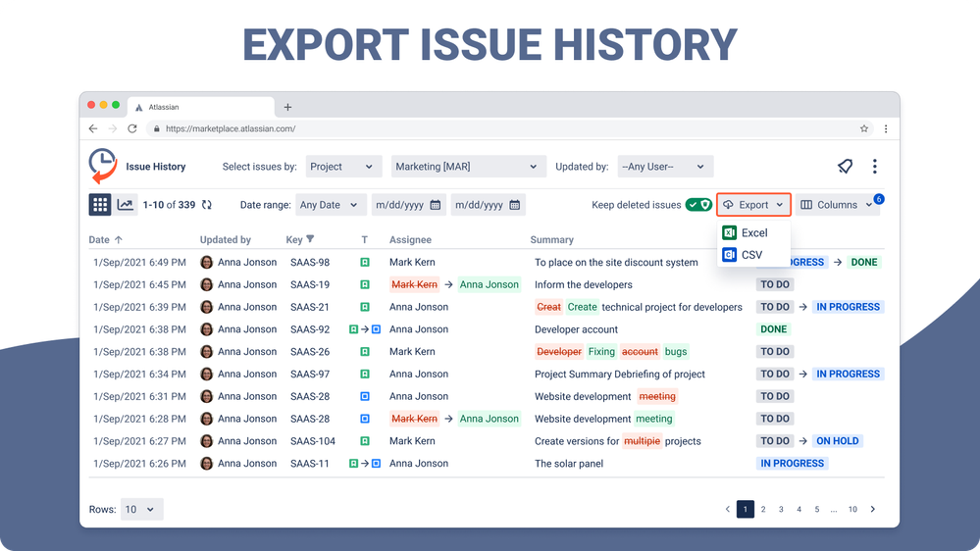Click the browser address bar URL
Screen dimensions: 980x551
pyautogui.click(x=231, y=128)
